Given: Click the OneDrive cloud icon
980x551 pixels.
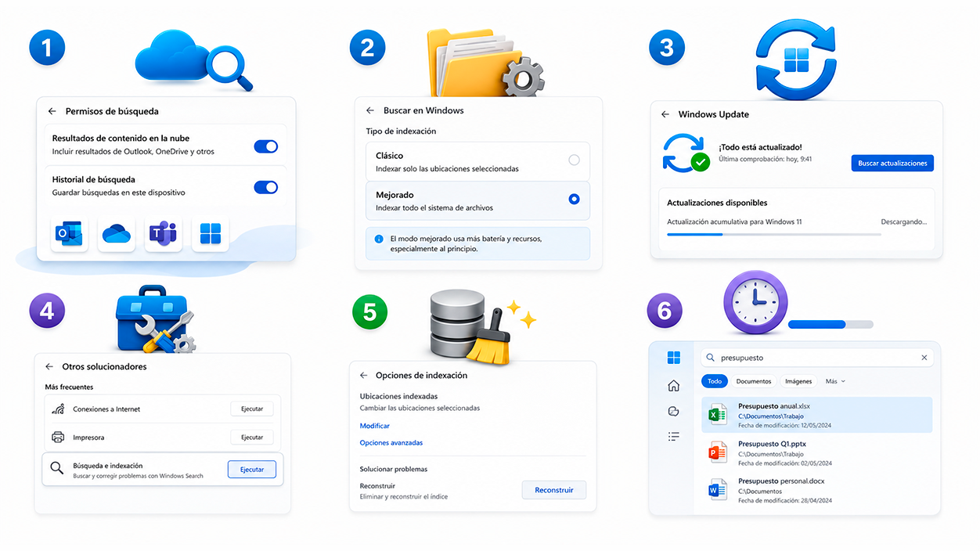Looking at the screenshot, I should (x=117, y=233).
